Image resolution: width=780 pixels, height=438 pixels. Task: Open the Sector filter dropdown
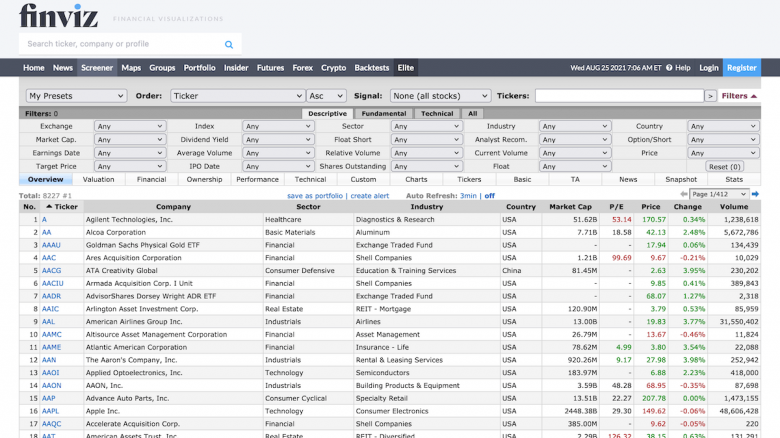click(426, 126)
